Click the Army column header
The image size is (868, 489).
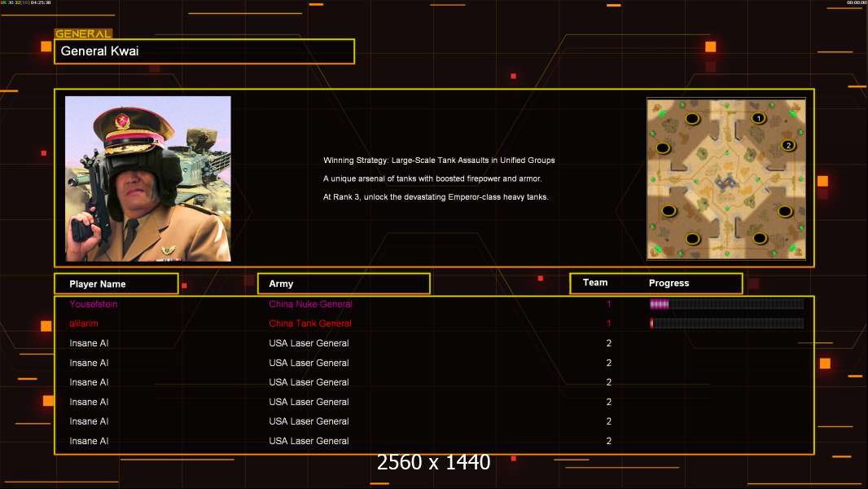tap(344, 284)
